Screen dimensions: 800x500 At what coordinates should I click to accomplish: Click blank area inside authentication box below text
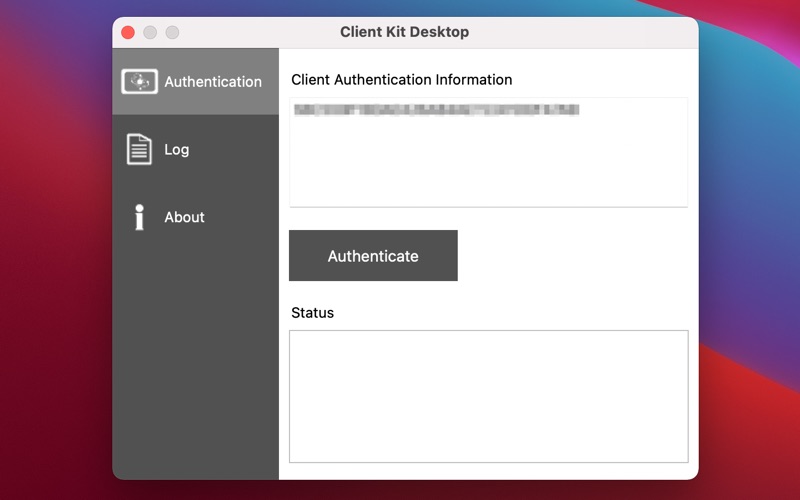tap(489, 163)
